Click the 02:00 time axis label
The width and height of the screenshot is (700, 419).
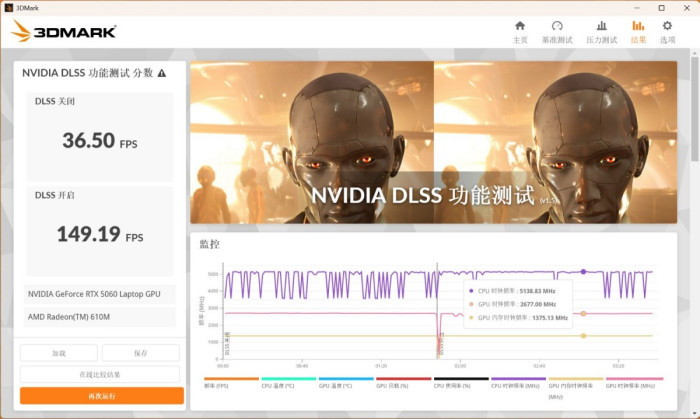point(460,366)
